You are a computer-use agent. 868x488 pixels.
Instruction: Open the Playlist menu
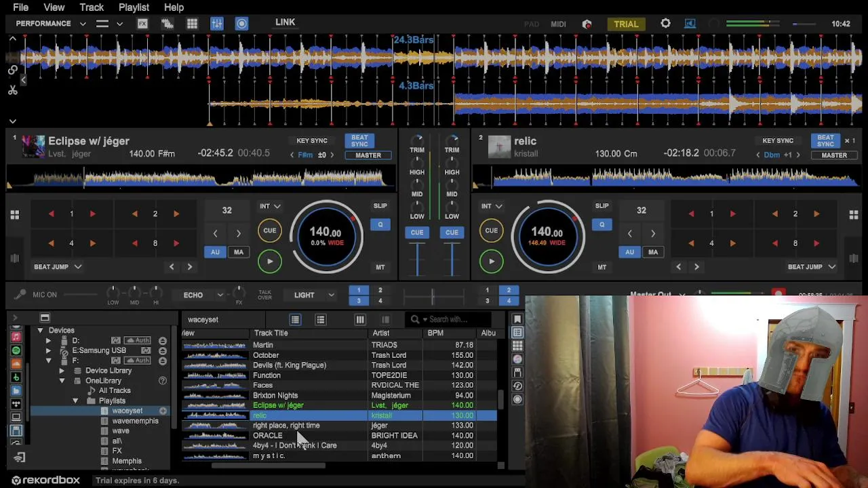coord(134,7)
